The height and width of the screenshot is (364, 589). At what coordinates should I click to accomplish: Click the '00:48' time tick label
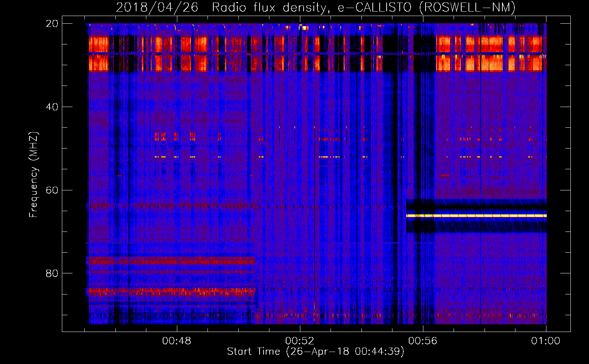177,341
